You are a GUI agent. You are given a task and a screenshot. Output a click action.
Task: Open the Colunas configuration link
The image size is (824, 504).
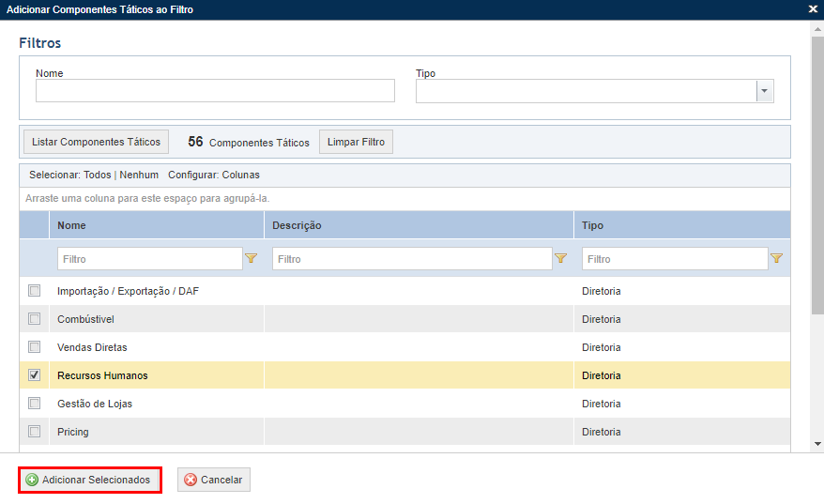pyautogui.click(x=240, y=175)
